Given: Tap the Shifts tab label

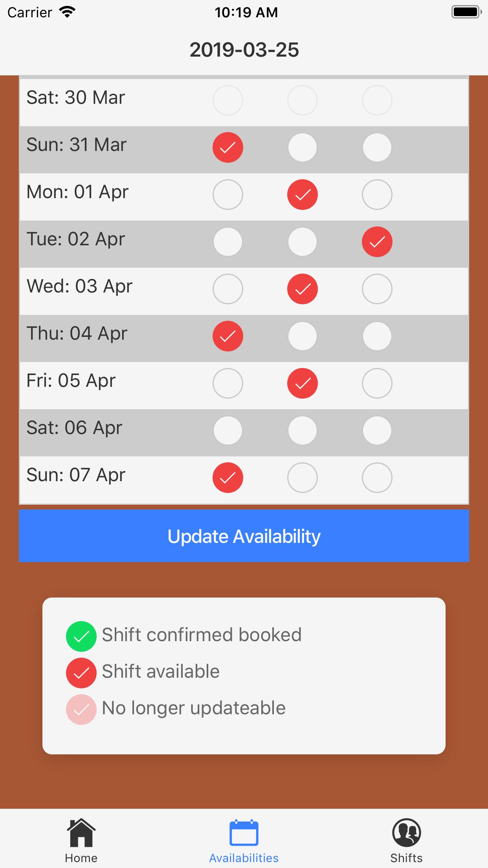Looking at the screenshot, I should coord(406,858).
